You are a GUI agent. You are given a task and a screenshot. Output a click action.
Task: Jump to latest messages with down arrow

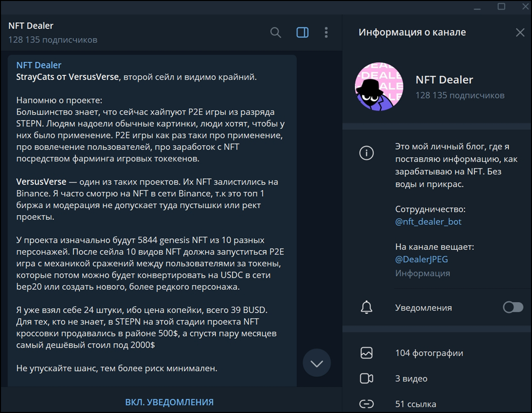pyautogui.click(x=317, y=363)
